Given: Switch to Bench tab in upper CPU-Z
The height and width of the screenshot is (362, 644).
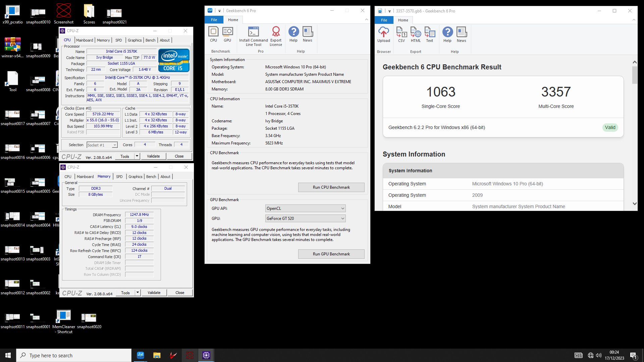Looking at the screenshot, I should 151,40.
